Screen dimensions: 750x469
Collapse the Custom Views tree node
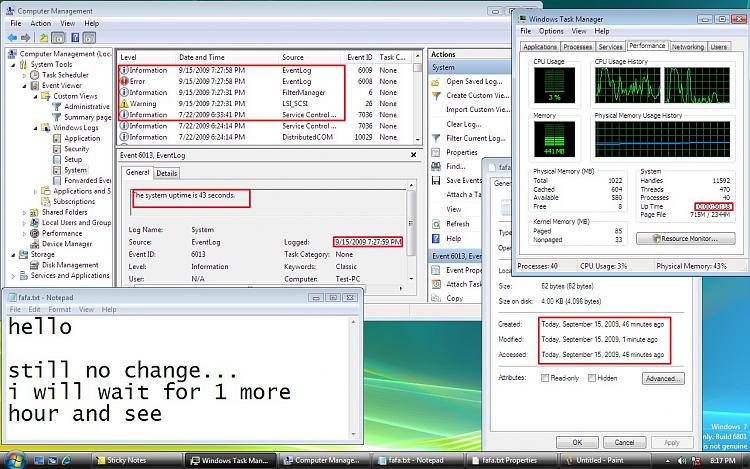coord(35,96)
